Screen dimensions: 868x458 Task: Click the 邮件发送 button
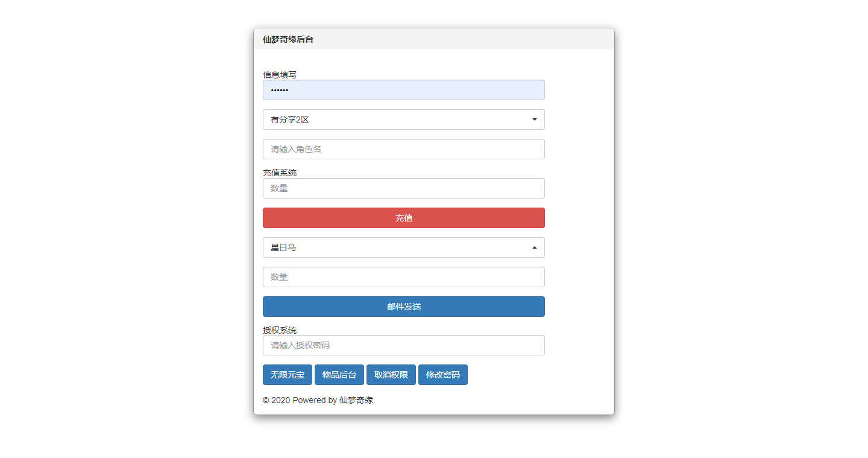click(404, 307)
